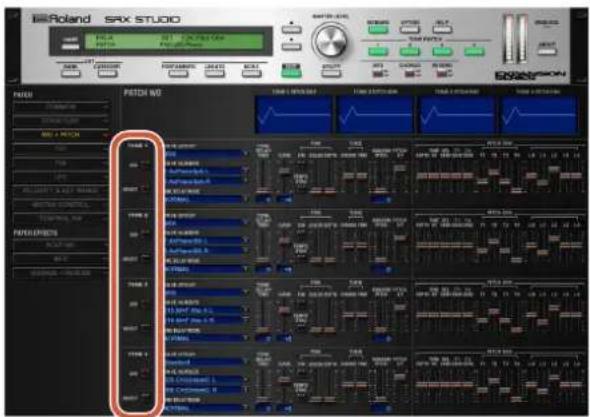The width and height of the screenshot is (590, 417).
Task: Select the WG + PITCH section
Action: tap(61, 134)
